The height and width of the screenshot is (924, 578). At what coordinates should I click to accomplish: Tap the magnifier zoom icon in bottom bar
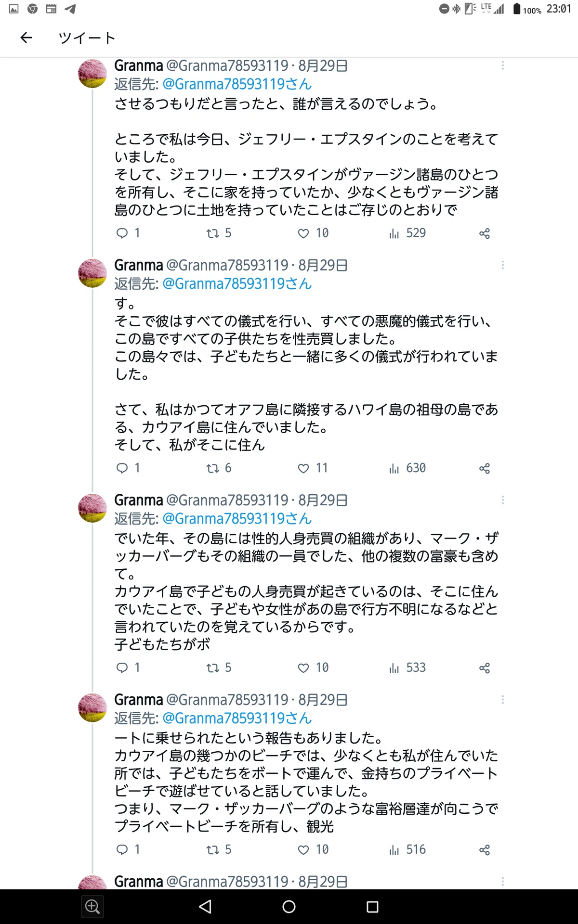(92, 907)
